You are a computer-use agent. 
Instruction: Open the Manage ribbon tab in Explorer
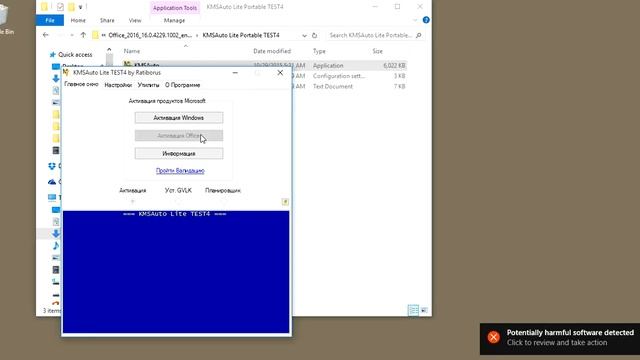(174, 20)
